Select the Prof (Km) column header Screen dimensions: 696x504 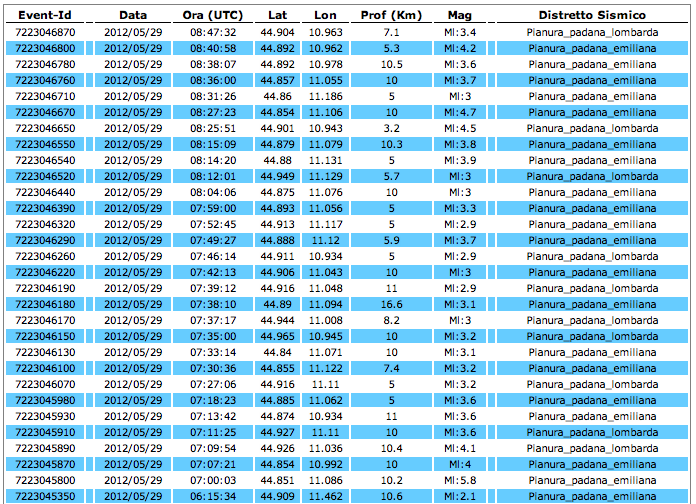391,16
